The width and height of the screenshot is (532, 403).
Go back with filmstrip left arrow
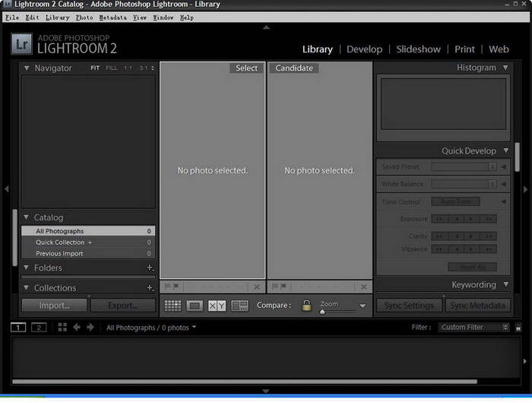tap(77, 327)
